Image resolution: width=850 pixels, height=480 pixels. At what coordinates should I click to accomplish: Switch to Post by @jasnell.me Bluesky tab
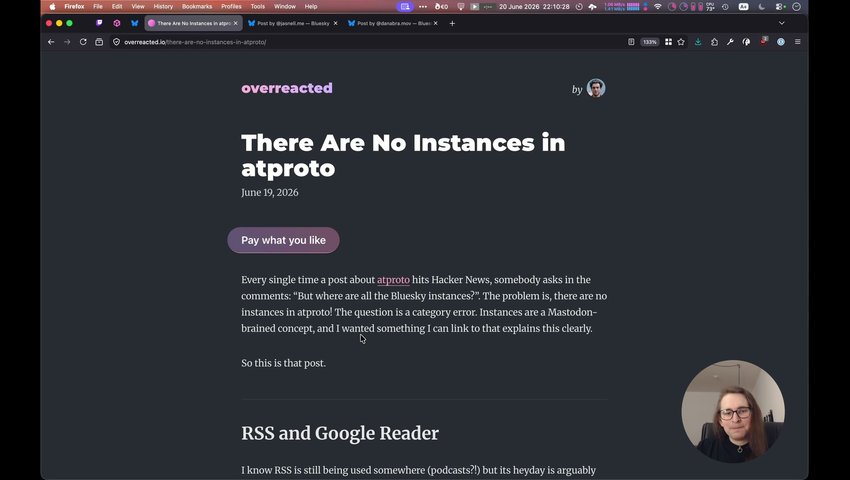293,23
